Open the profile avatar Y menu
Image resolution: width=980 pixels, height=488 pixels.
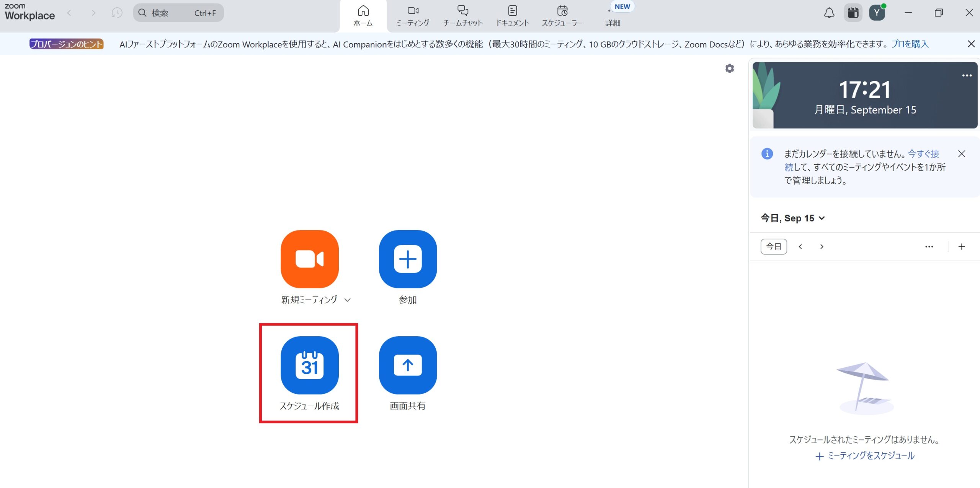[x=877, y=13]
